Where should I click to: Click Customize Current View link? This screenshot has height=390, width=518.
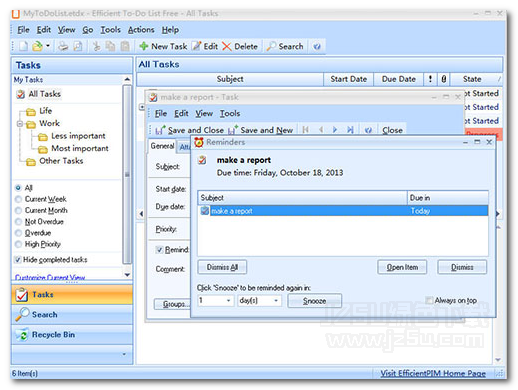coord(50,277)
